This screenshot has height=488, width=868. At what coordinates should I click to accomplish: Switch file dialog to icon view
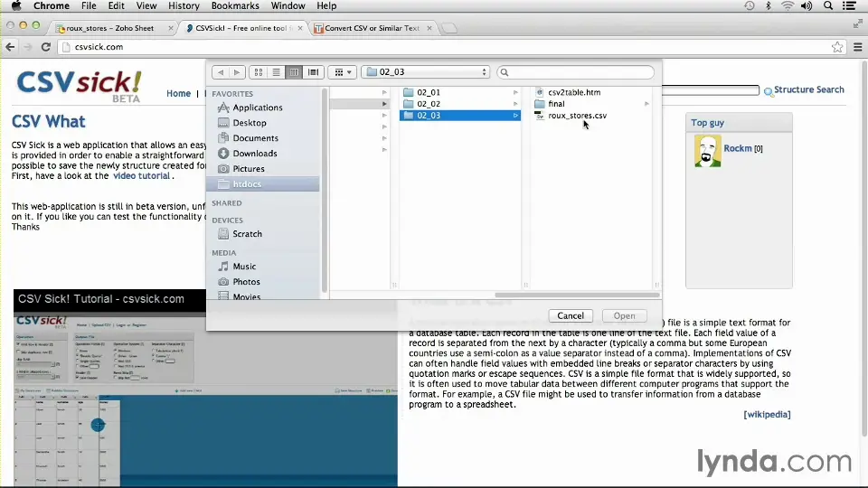[x=259, y=72]
